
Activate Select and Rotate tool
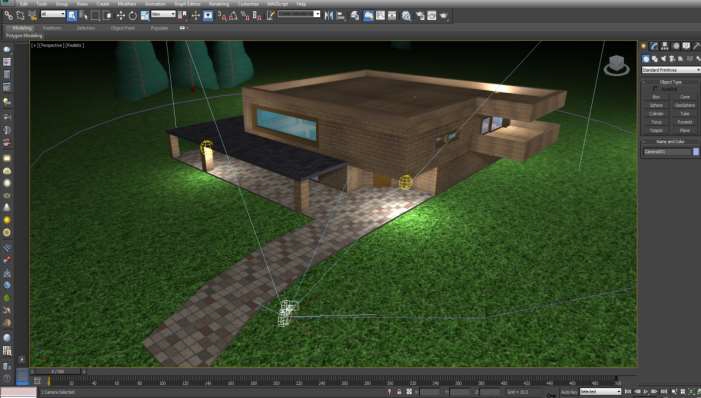[x=133, y=16]
